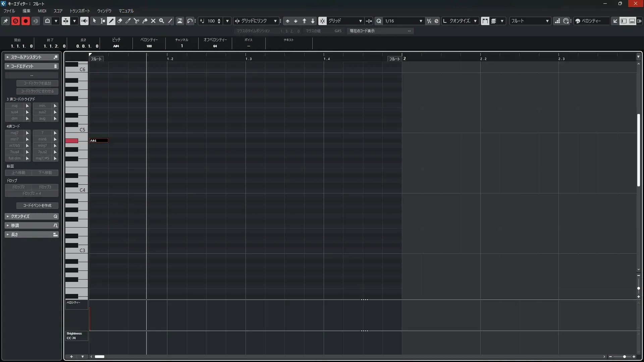This screenshot has width=644, height=362.
Task: Toggle the Solo Editor button
Action: pos(15,21)
